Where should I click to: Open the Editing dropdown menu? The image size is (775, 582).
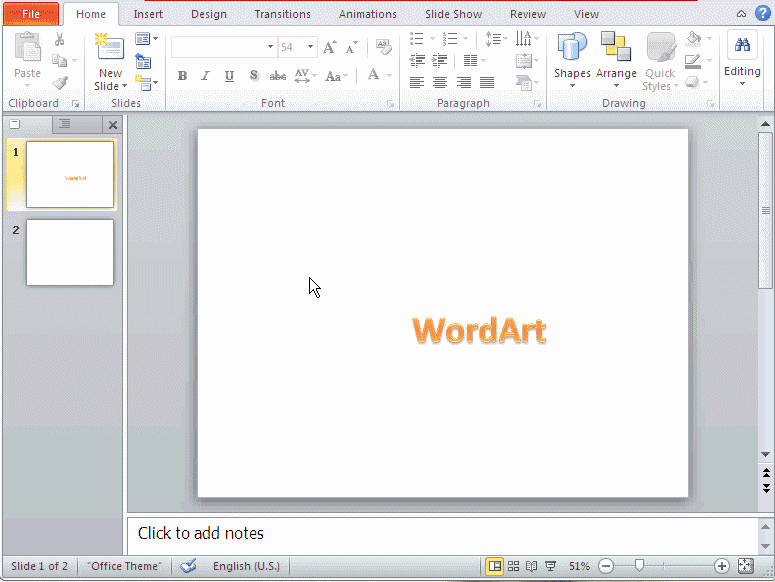pyautogui.click(x=742, y=60)
